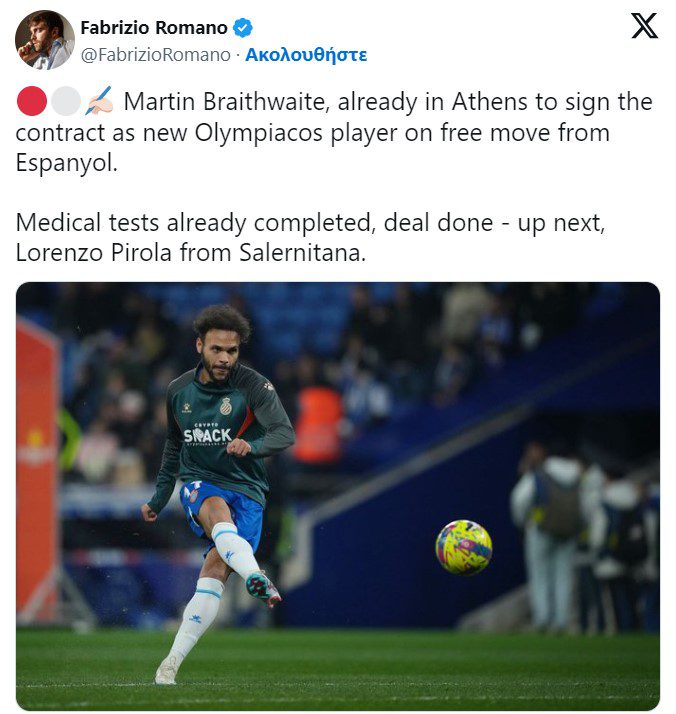Click the SPACK sponsor logo on jersey
This screenshot has width=676, height=714.
pyautogui.click(x=207, y=435)
